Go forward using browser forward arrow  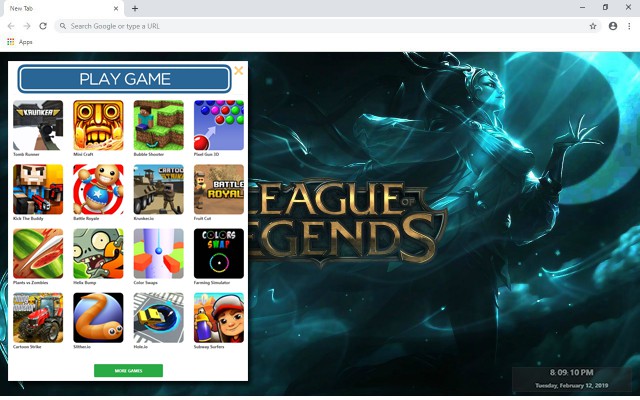27,26
